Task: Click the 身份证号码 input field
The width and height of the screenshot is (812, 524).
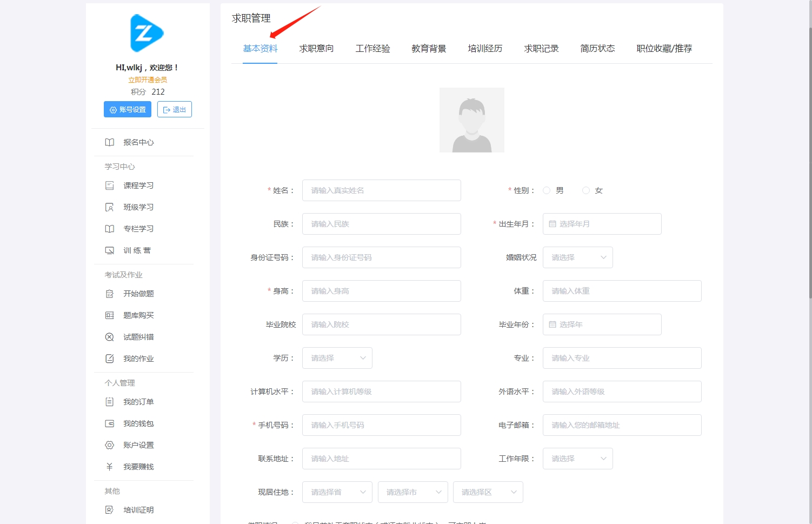Action: pos(382,257)
